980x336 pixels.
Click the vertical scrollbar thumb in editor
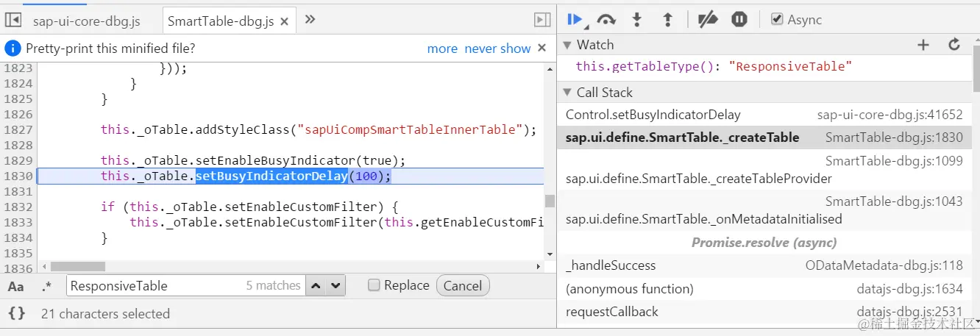pos(550,201)
